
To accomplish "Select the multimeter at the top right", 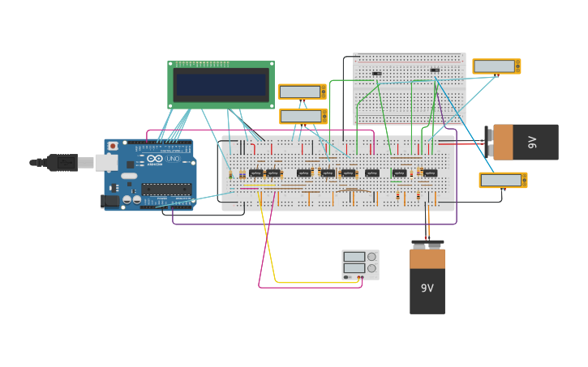I will click(x=496, y=66).
